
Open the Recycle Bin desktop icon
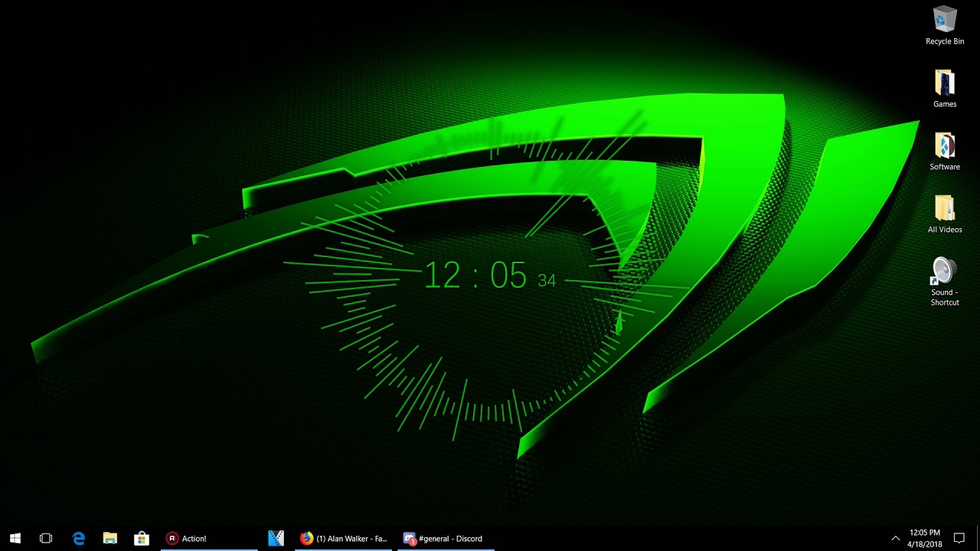945,26
